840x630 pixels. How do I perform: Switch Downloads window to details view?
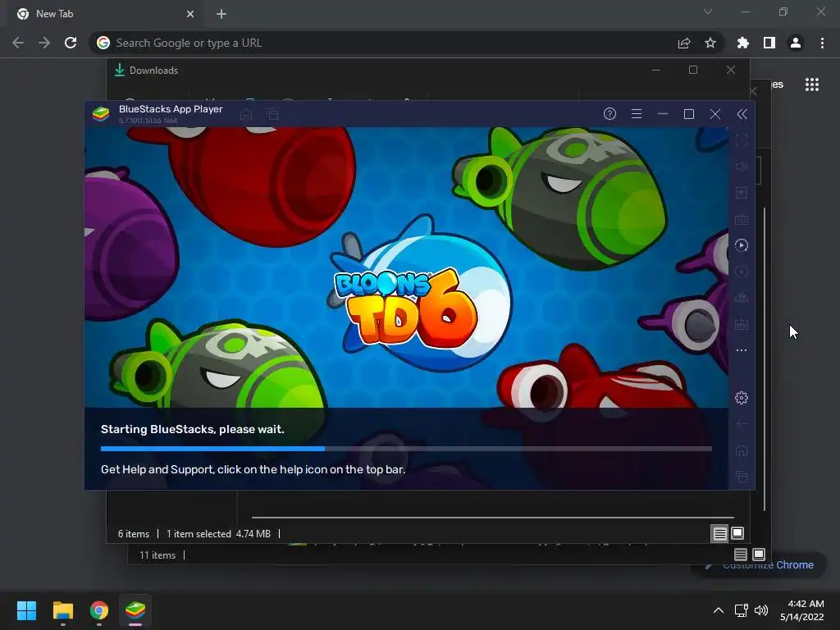coord(720,533)
